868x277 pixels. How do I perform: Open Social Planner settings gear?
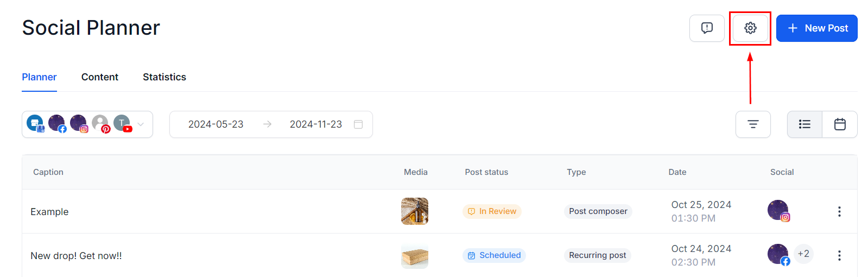coord(750,28)
